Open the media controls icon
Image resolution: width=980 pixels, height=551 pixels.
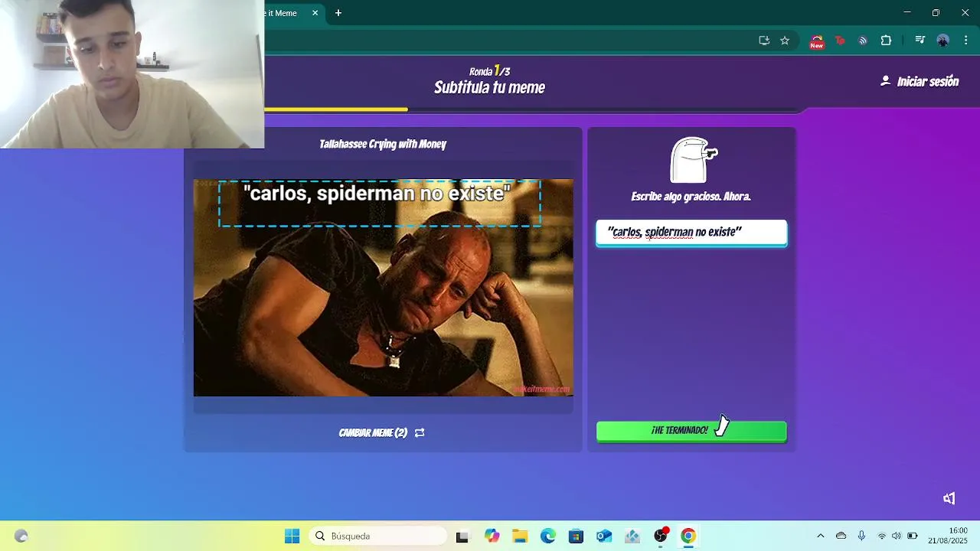click(920, 41)
